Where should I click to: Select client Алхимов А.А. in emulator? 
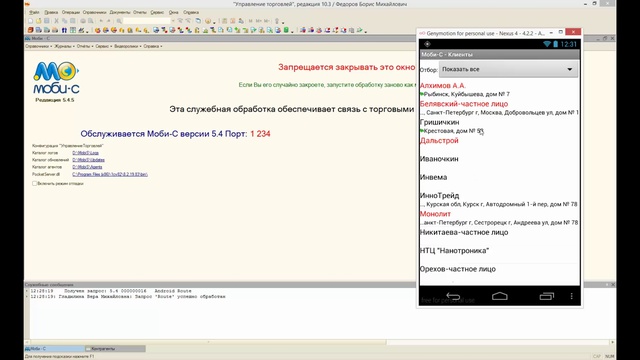tap(500, 89)
